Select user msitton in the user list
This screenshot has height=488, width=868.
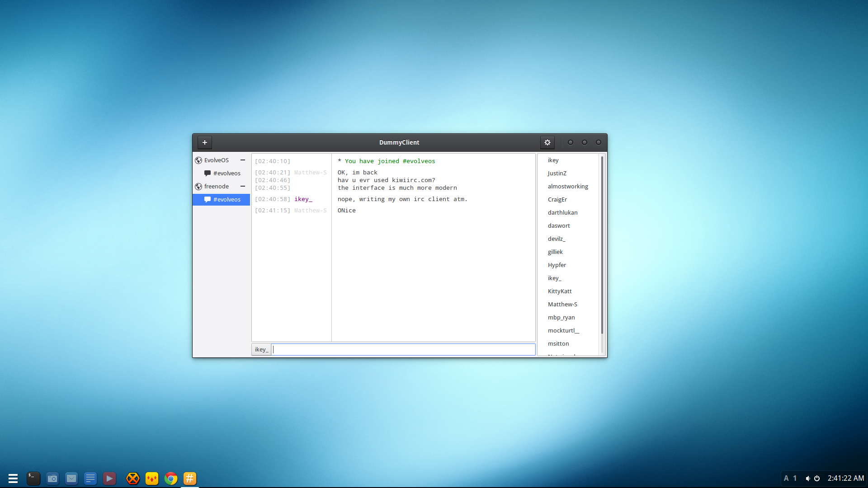pos(558,344)
